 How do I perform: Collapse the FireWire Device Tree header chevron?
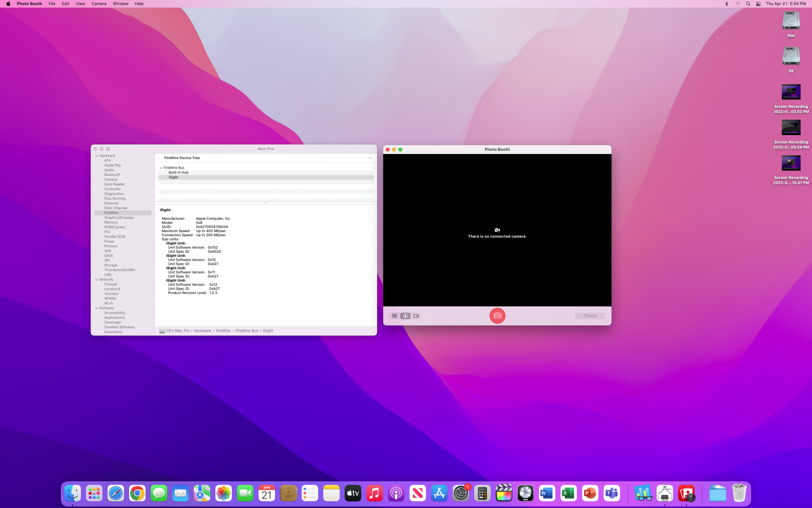point(370,158)
